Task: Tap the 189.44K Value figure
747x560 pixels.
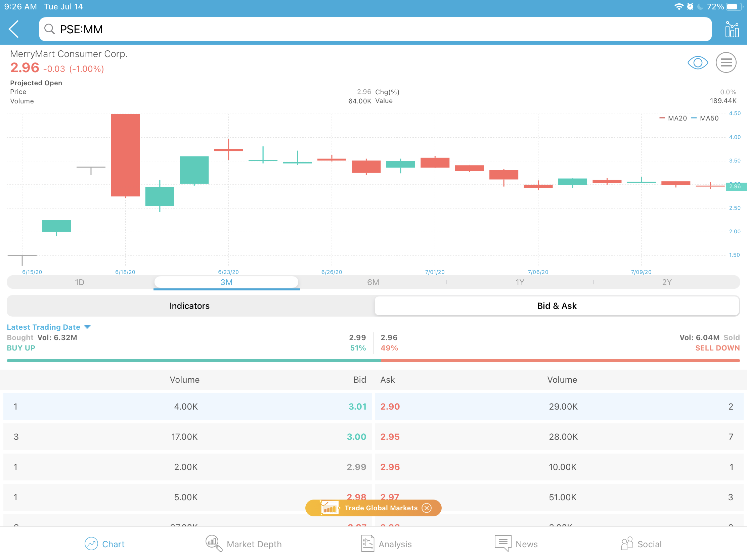Action: (x=723, y=101)
